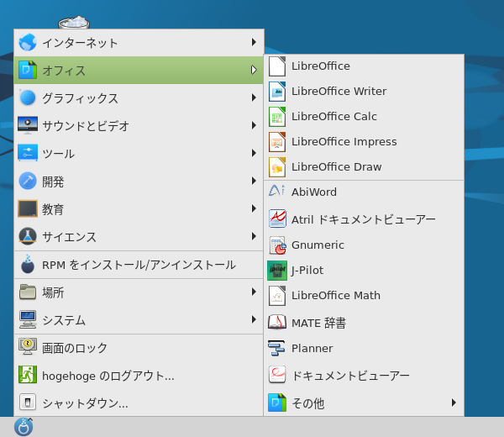
Task: Open the オフィス menu category
Action: click(x=139, y=70)
